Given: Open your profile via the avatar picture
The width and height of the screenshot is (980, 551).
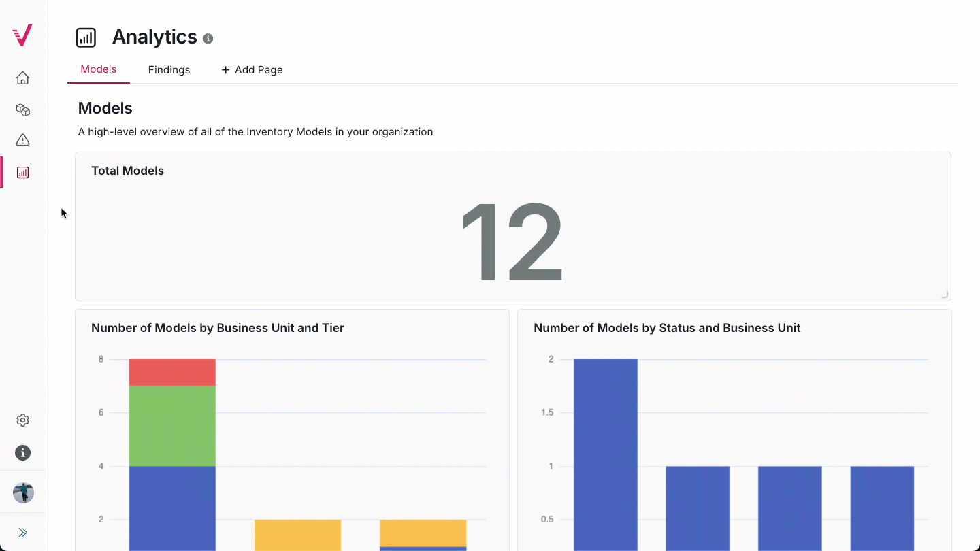Looking at the screenshot, I should point(22,492).
